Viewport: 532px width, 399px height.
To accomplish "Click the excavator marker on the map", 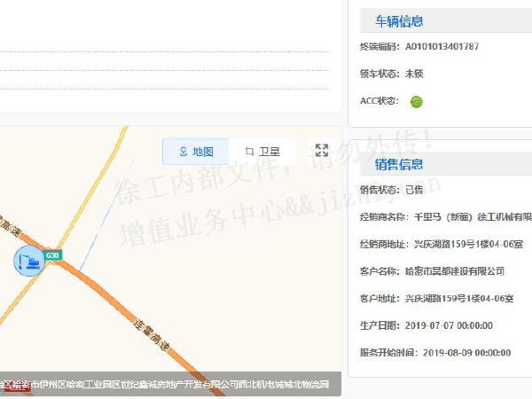I will pyautogui.click(x=28, y=261).
